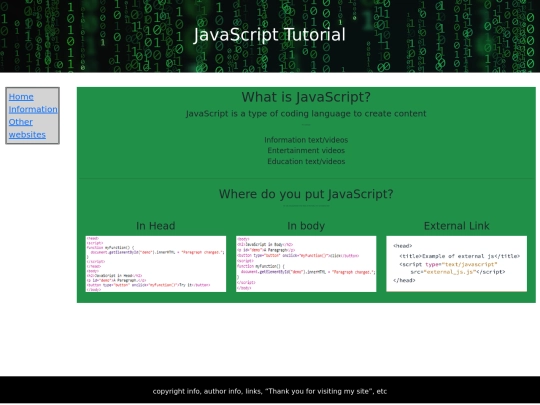Open the External Link code example image

(456, 264)
